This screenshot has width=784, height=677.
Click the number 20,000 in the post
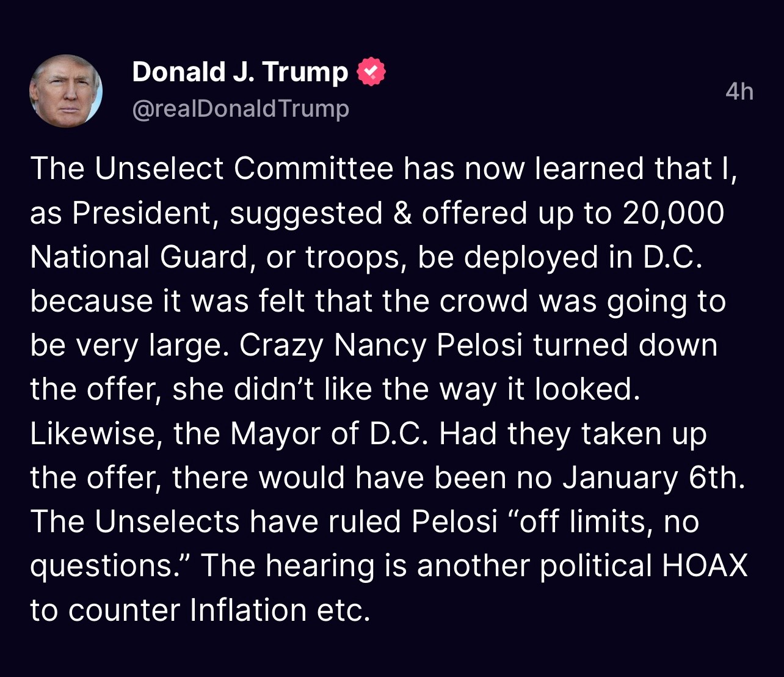point(673,213)
